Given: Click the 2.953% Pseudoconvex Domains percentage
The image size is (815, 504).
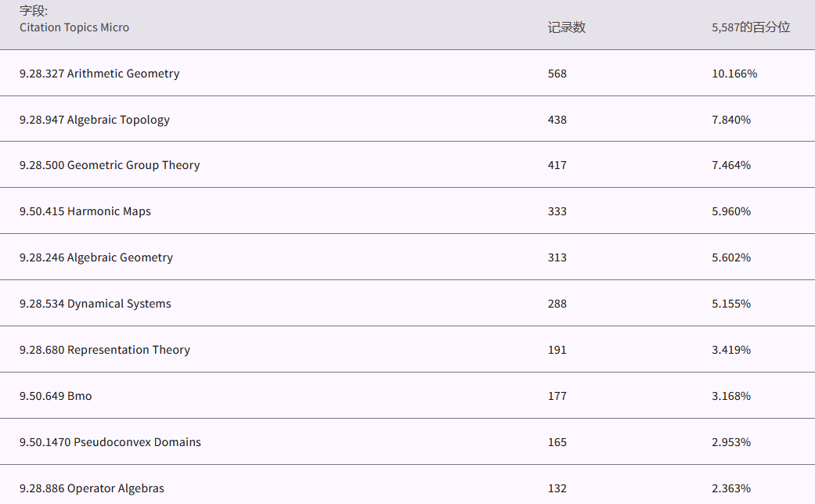Looking at the screenshot, I should tap(731, 442).
